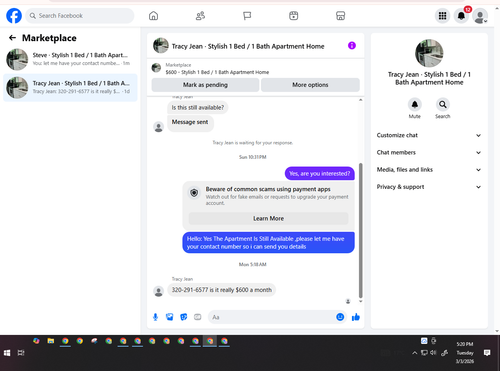Open File Explorer from the taskbar
The height and width of the screenshot is (371, 500).
(x=51, y=341)
